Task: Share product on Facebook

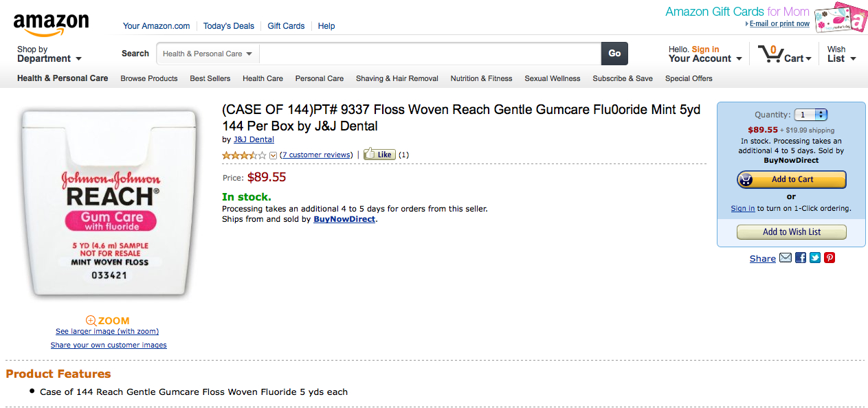Action: pos(801,258)
